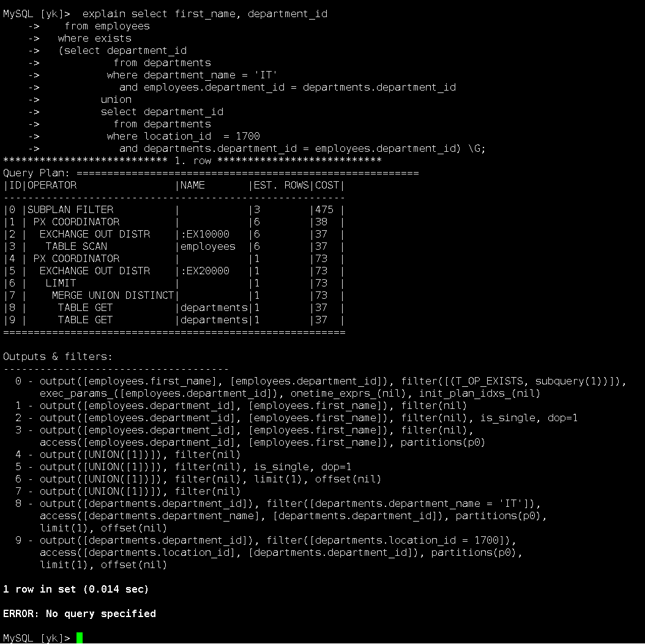Click the 'Query Plan:' label
This screenshot has width=645, height=644.
tap(37, 173)
